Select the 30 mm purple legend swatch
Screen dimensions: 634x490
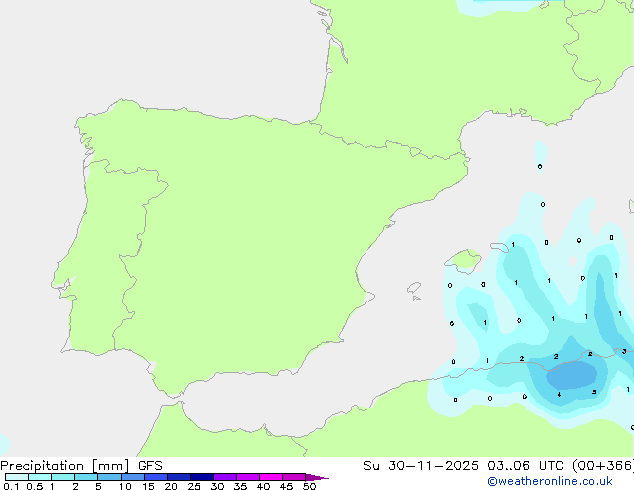[x=225, y=477]
